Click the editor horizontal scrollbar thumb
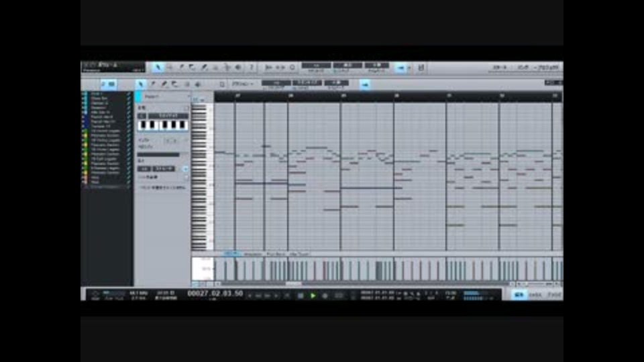Image resolution: width=644 pixels, height=362 pixels. (x=294, y=284)
